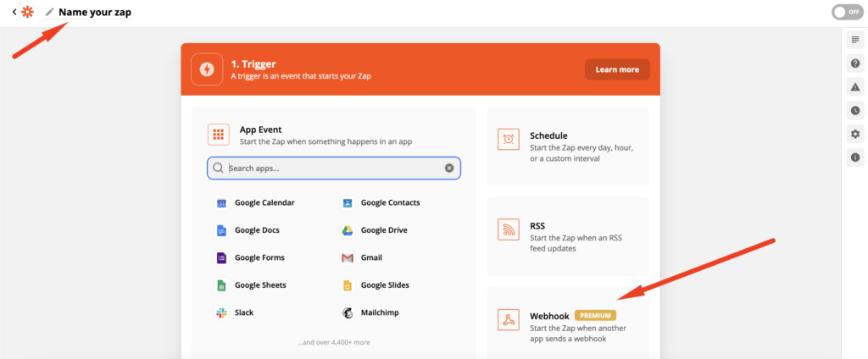Choose Google Contacts app label
The height and width of the screenshot is (359, 868).
[390, 202]
